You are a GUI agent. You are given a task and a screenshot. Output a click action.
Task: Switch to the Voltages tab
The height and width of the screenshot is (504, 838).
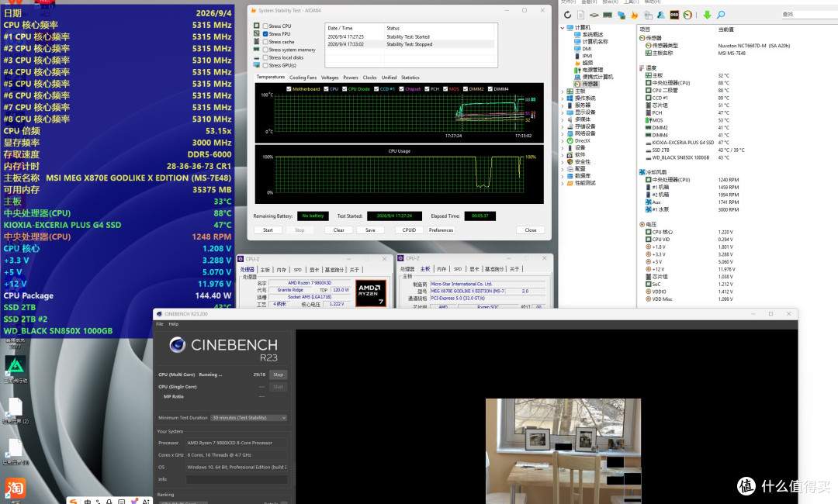pyautogui.click(x=330, y=78)
